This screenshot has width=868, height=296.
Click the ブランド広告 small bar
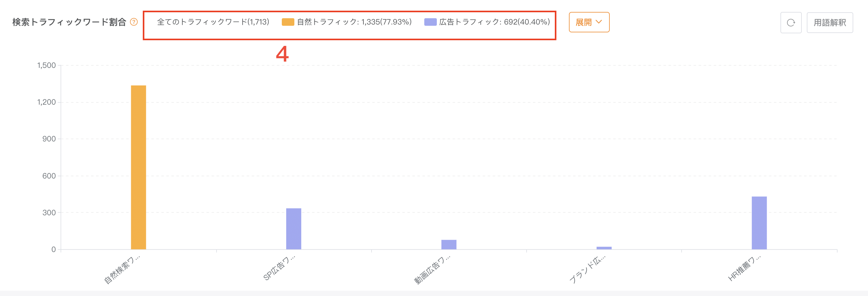603,248
